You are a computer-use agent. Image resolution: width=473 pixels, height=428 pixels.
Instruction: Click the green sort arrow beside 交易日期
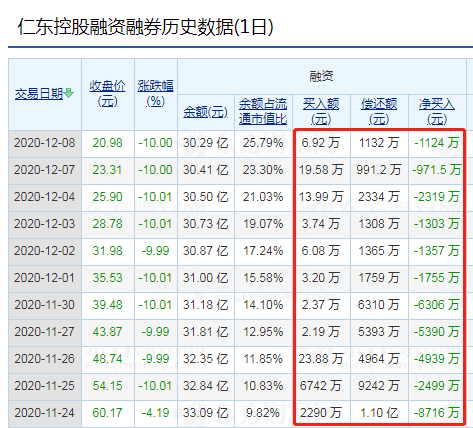click(68, 93)
